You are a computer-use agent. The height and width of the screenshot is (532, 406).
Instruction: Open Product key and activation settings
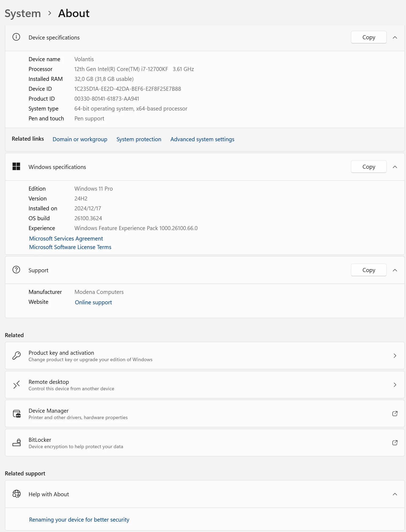click(205, 356)
